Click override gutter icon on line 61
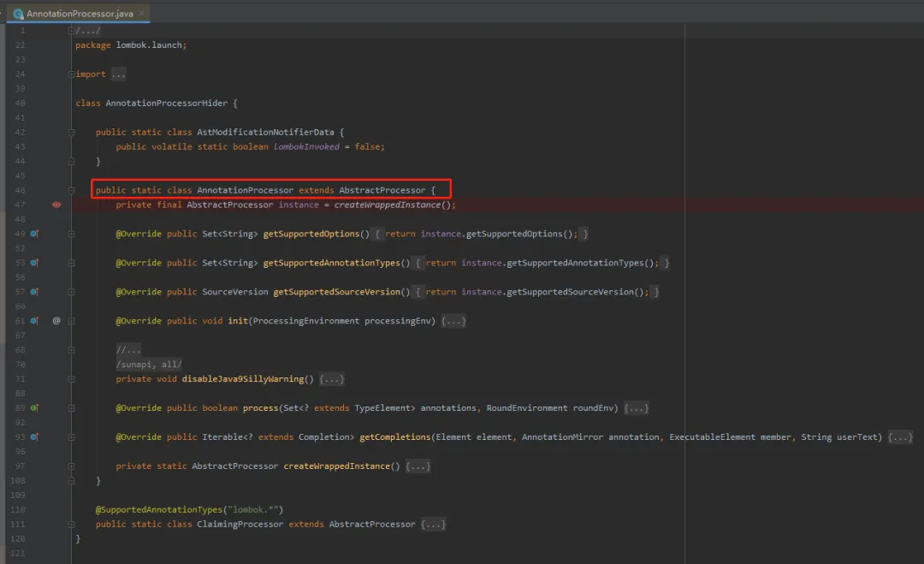The image size is (924, 564). pyautogui.click(x=35, y=321)
